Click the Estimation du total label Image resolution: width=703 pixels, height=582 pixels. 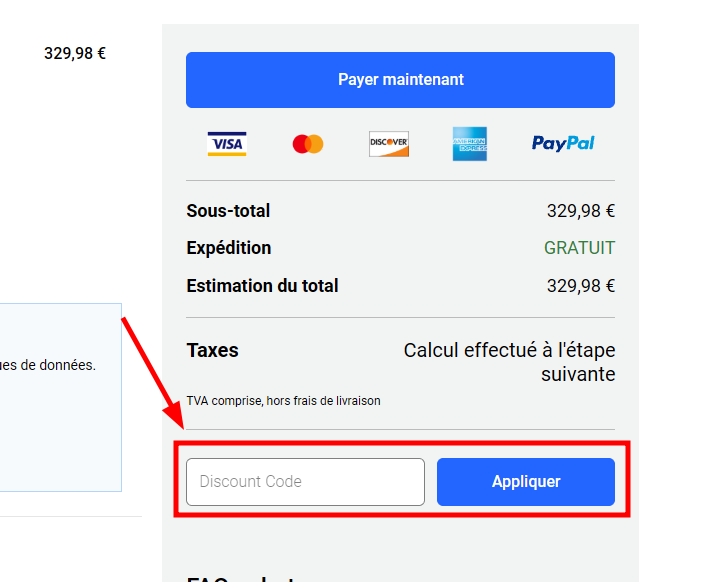(x=262, y=286)
